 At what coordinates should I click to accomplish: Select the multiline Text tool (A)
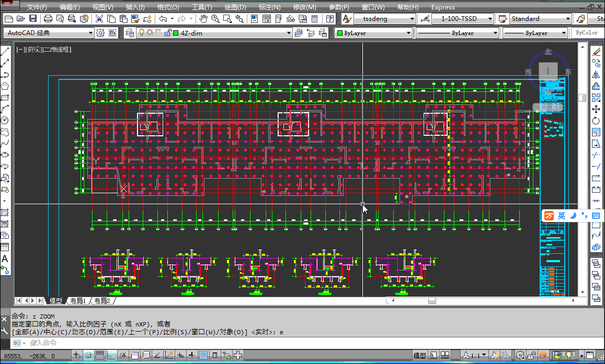[x=5, y=259]
